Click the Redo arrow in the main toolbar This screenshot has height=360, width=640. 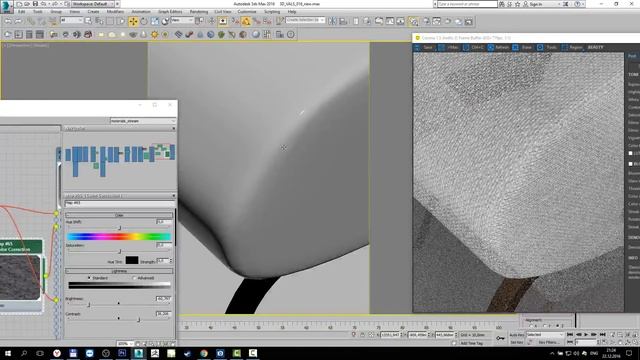coord(18,21)
